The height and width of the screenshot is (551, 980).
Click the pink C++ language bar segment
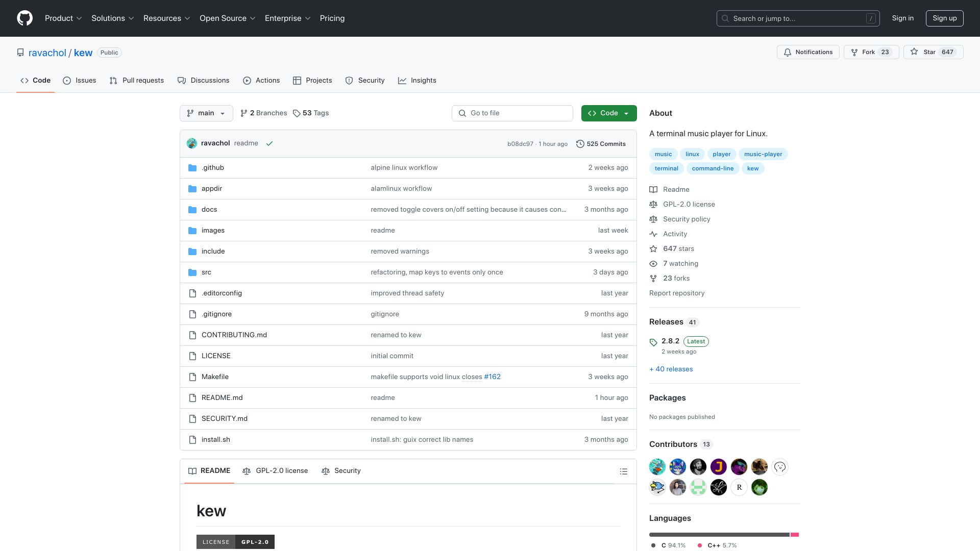point(795,535)
